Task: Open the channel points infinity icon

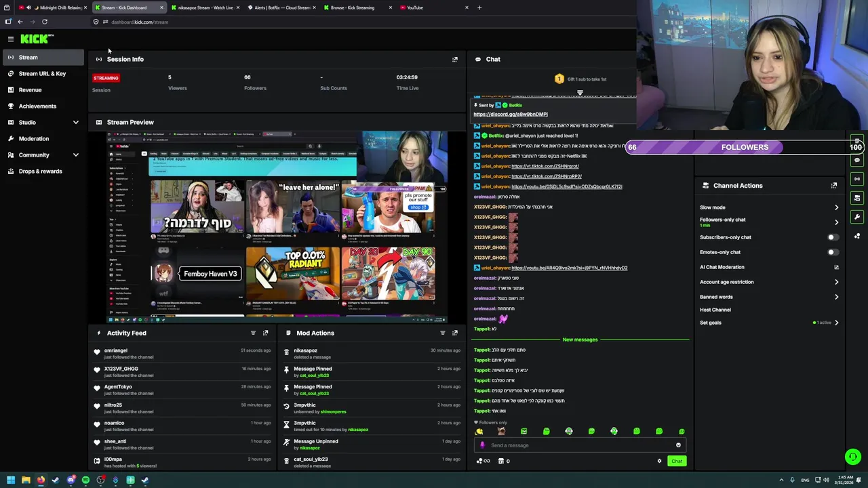Action: (483, 461)
